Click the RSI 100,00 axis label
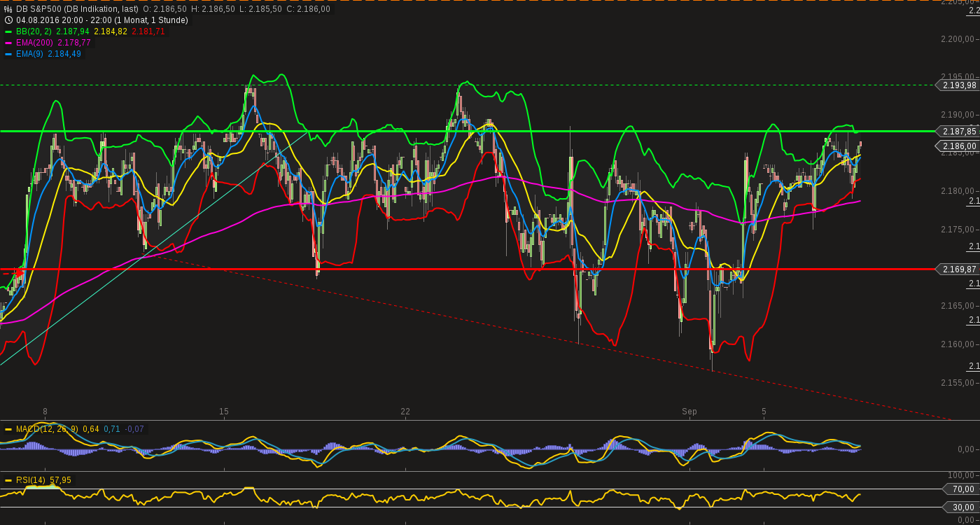This screenshot has width=980, height=525. [962, 475]
